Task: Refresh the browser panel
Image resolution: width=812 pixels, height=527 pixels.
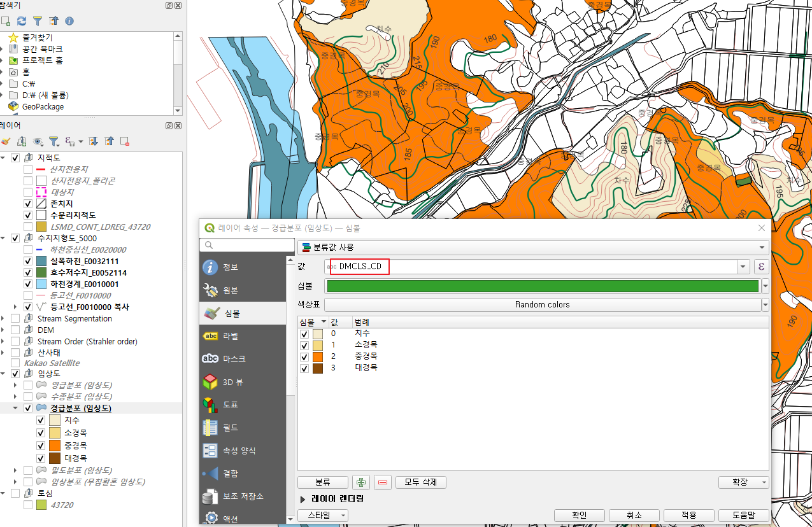Action: tap(21, 21)
